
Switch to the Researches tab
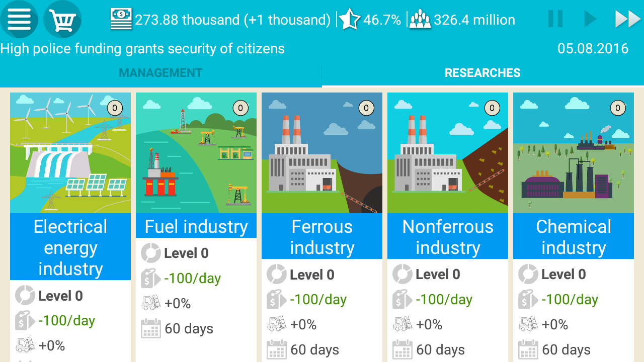(482, 73)
